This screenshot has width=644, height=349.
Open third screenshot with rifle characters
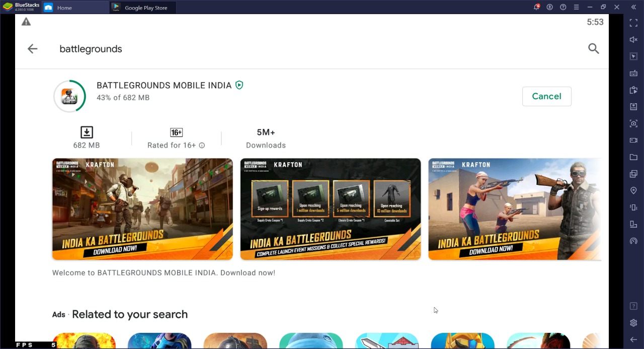515,209
